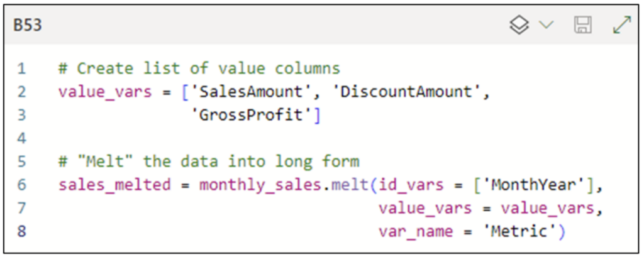Place cursor in 'Create list of value columns' comment
The image size is (644, 257).
pos(199,68)
